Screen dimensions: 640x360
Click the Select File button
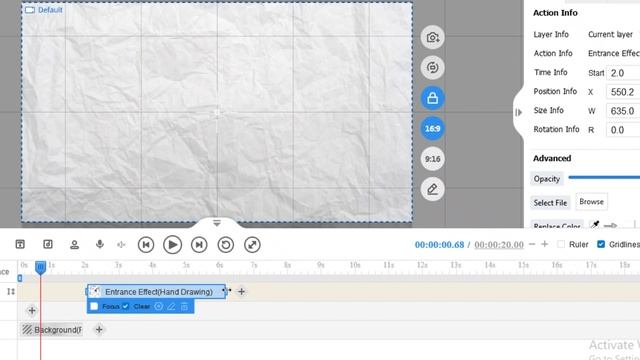click(550, 202)
